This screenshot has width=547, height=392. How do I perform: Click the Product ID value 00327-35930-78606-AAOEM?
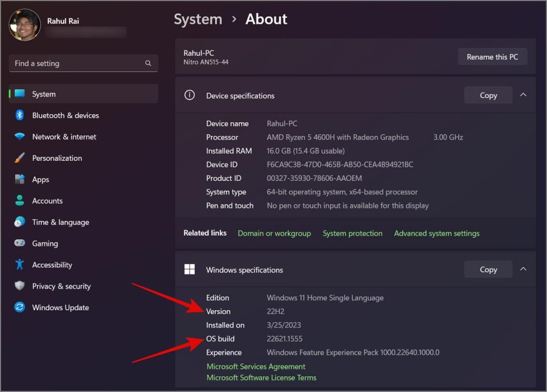pos(314,178)
